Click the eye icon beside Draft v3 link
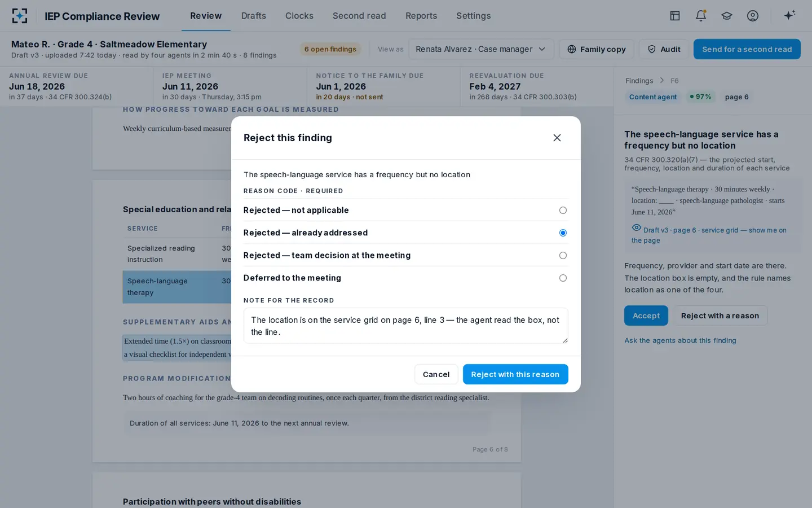Image resolution: width=812 pixels, height=508 pixels. point(637,227)
